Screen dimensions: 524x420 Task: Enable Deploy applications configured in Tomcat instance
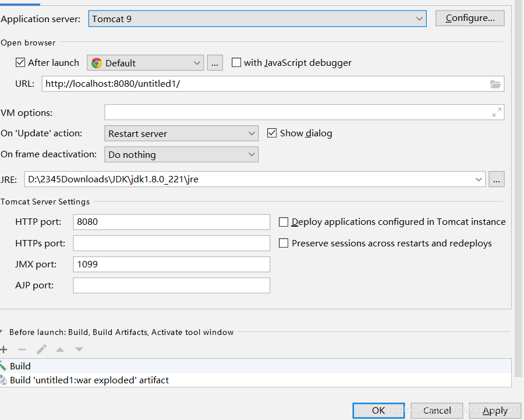[x=284, y=222]
